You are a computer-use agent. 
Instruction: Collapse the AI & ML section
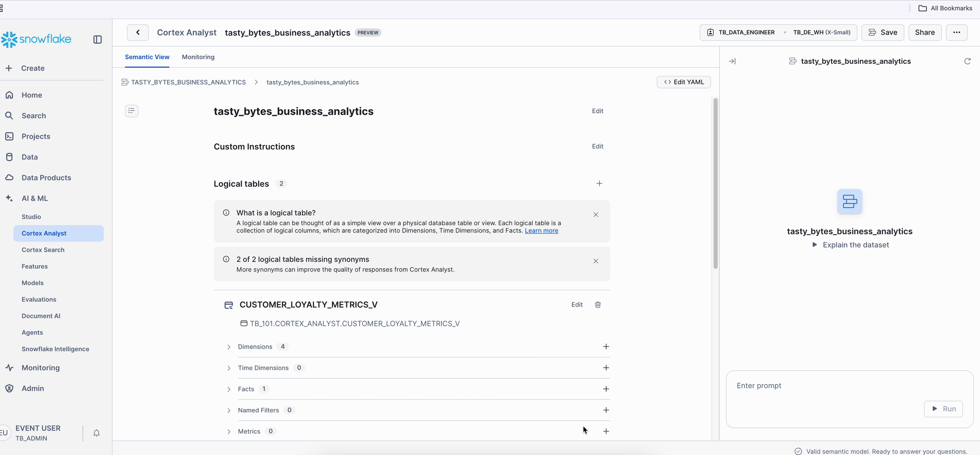click(x=34, y=199)
